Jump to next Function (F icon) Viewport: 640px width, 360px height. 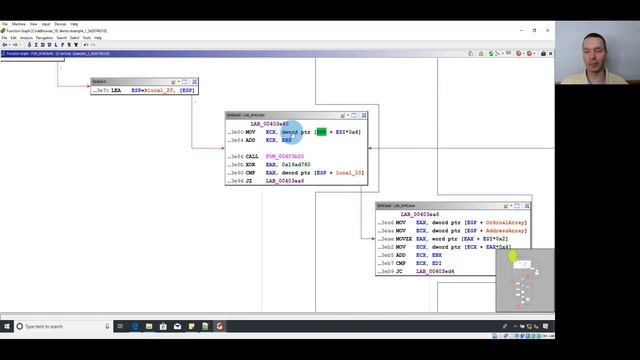62,45
